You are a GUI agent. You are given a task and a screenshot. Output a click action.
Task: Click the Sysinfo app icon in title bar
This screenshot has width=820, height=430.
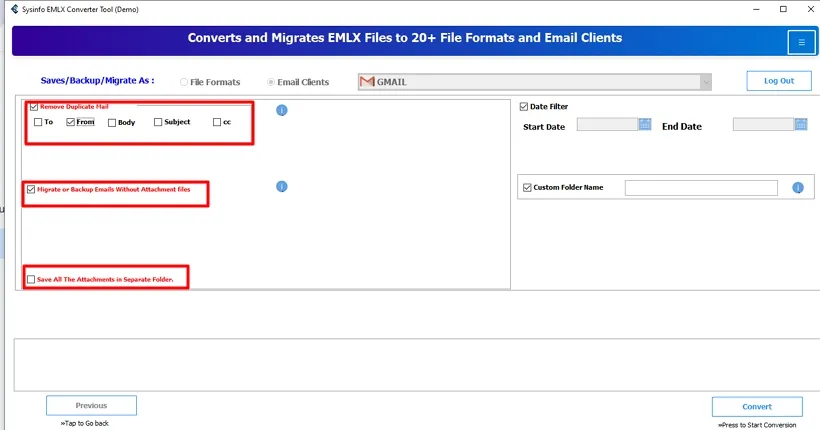(x=13, y=8)
